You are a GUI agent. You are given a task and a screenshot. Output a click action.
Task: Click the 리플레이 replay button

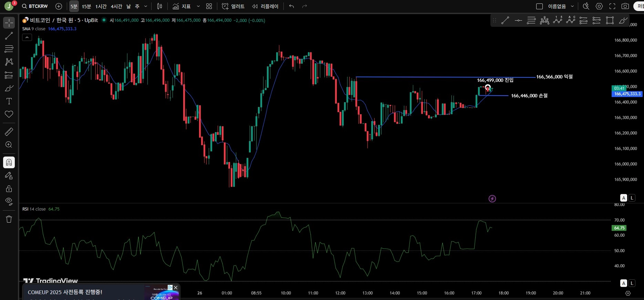point(265,6)
